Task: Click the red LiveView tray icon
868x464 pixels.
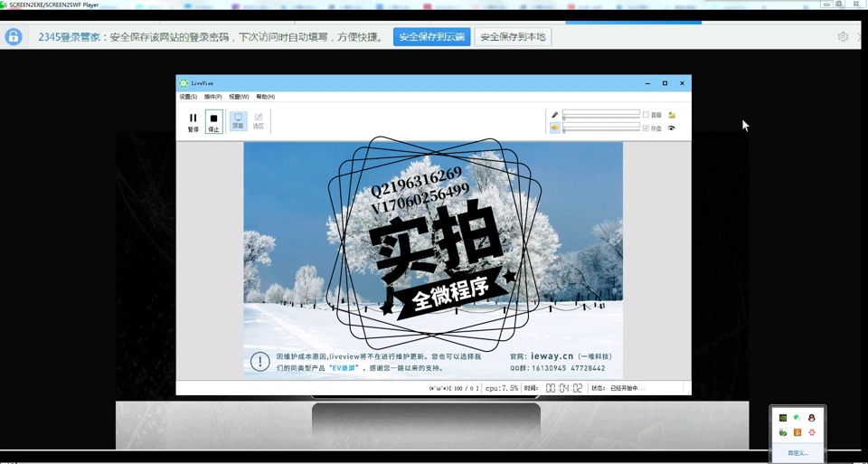Action: click(812, 432)
